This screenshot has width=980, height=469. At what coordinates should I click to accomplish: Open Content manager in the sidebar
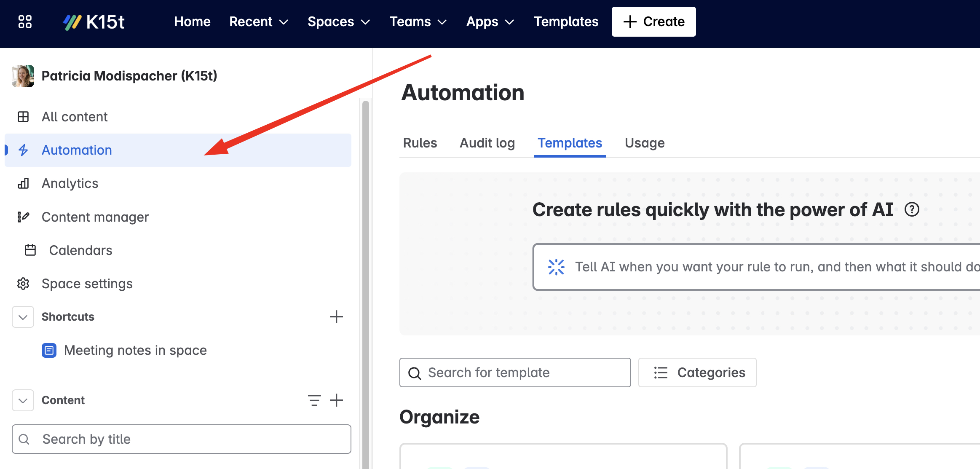[178, 217]
